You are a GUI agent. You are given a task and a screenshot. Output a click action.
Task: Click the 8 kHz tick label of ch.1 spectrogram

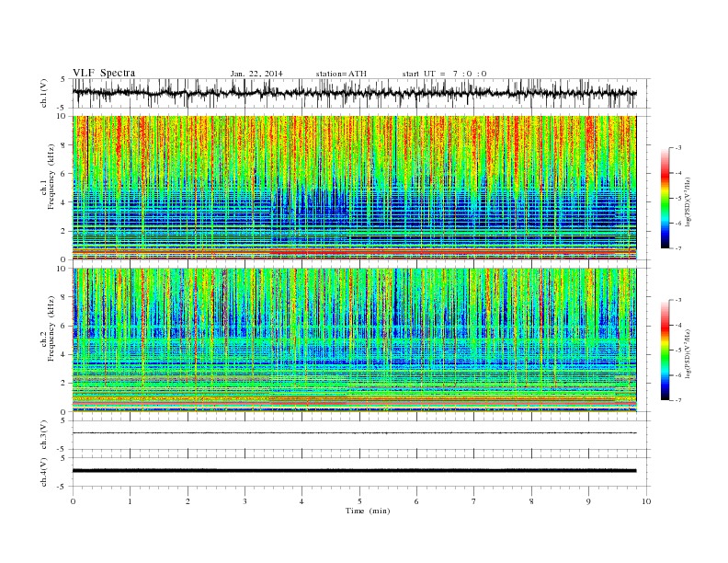64,145
